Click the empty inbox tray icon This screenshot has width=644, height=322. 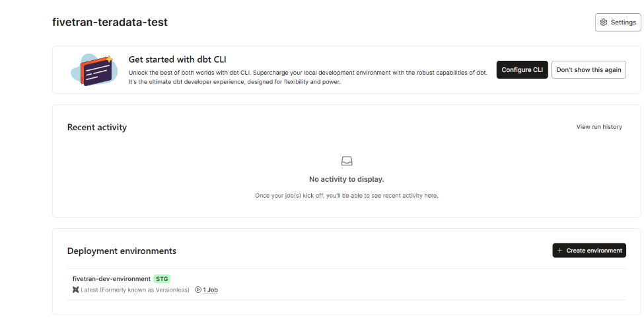(x=347, y=161)
